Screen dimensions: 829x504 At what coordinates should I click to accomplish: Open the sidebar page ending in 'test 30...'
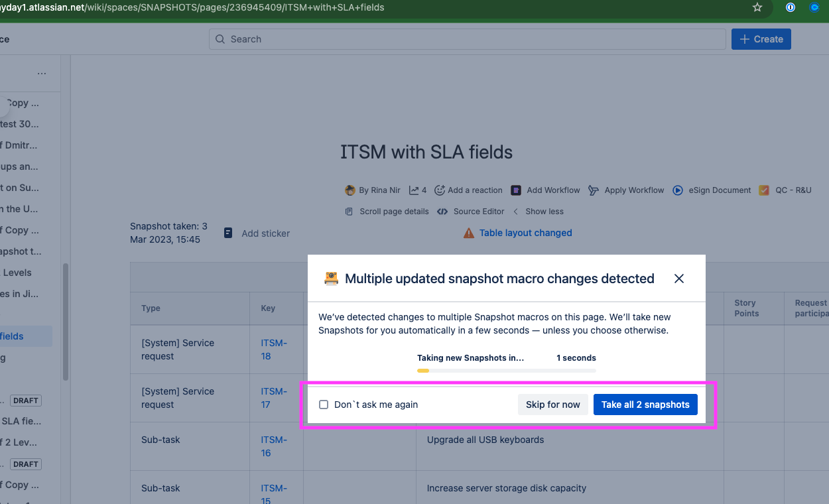(19, 124)
